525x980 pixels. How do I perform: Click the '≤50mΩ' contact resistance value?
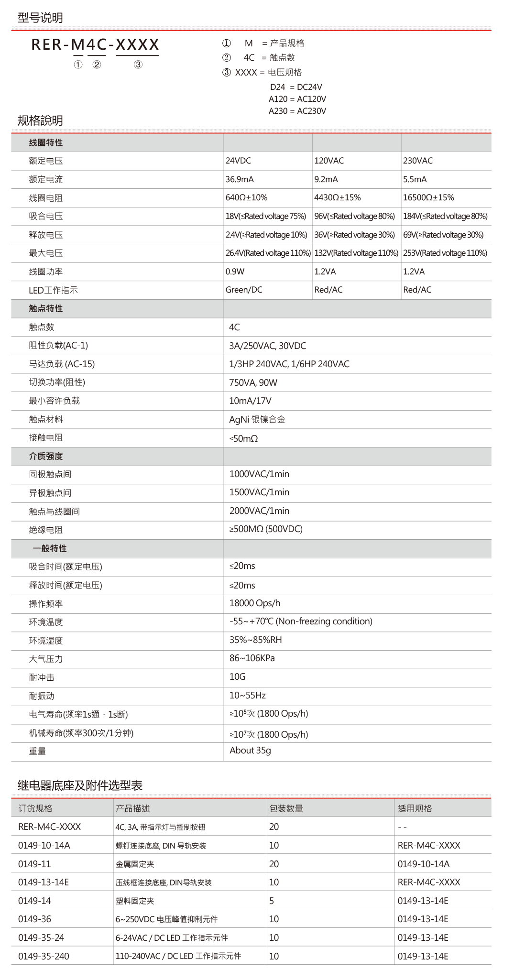pos(244,438)
